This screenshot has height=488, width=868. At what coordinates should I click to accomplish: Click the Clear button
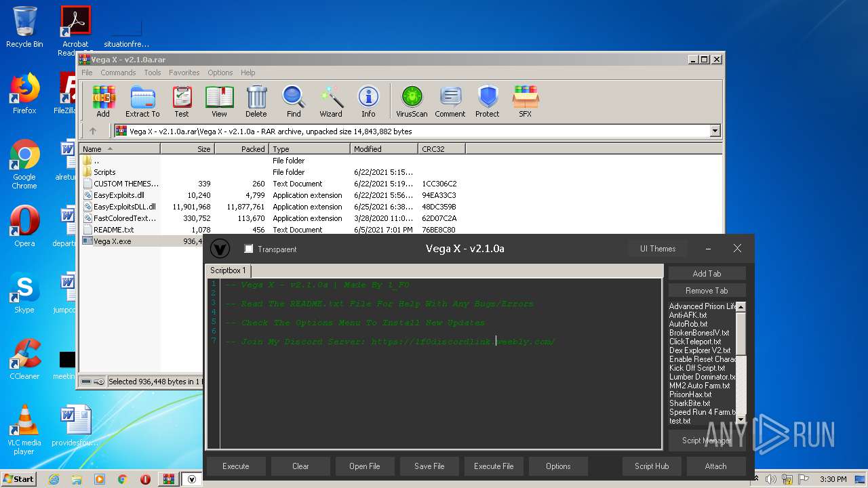click(300, 466)
